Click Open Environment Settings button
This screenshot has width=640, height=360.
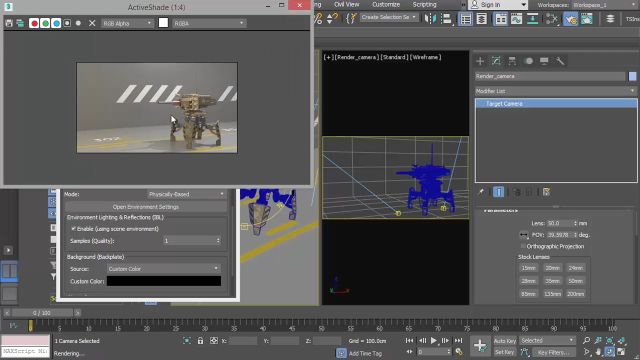coord(146,207)
